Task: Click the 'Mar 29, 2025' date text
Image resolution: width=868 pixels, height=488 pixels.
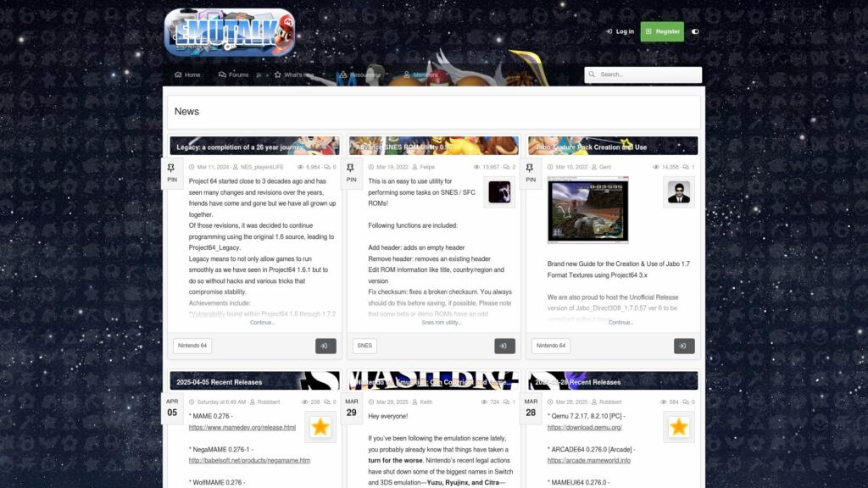Action: (x=392, y=402)
